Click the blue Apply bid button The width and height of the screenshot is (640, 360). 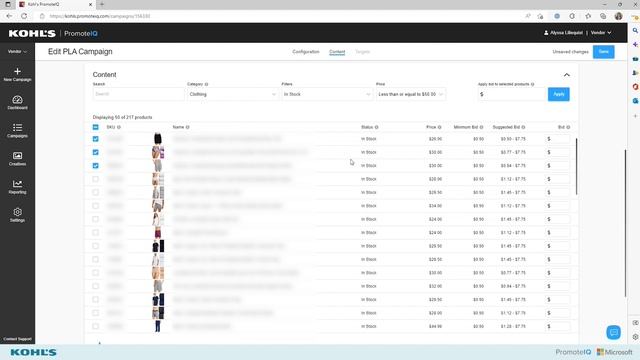558,94
